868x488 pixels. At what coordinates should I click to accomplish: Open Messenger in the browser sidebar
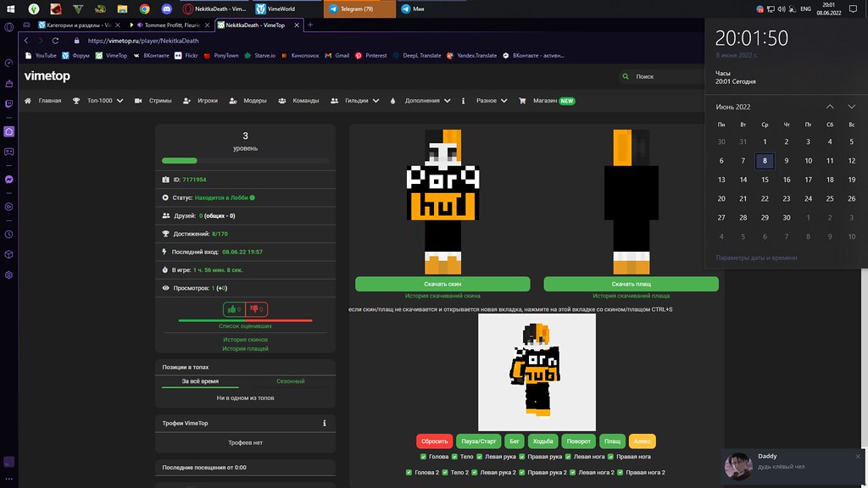pos(8,180)
